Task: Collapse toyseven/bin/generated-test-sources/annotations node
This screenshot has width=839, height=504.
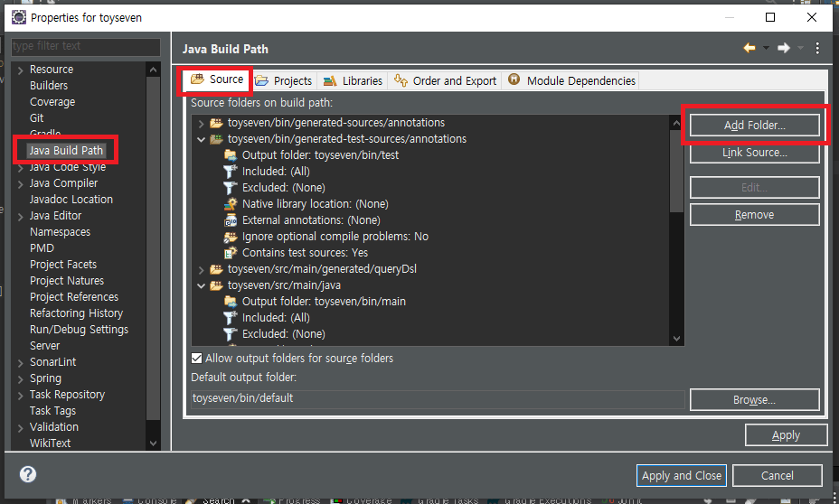Action: (x=202, y=139)
